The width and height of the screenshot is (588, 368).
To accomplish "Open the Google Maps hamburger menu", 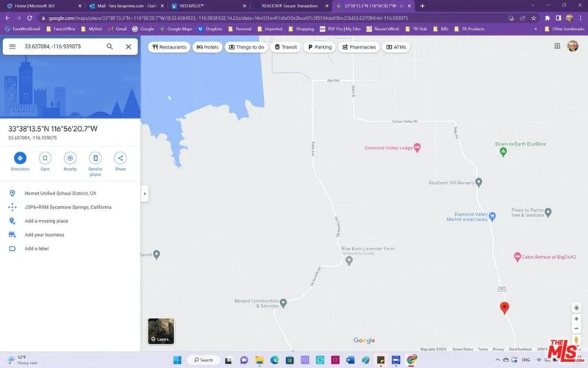I will (x=12, y=46).
